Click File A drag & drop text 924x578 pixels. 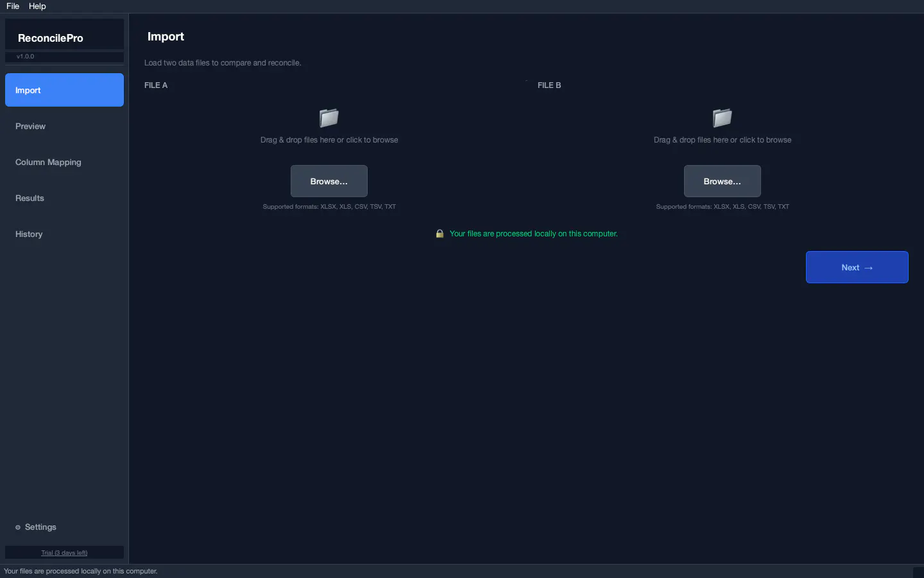(329, 140)
